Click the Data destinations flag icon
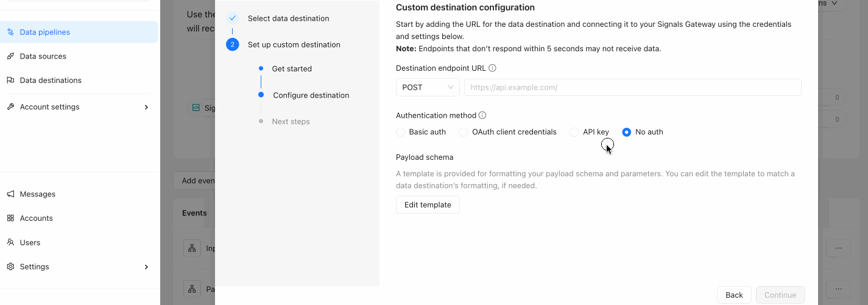 coord(10,81)
